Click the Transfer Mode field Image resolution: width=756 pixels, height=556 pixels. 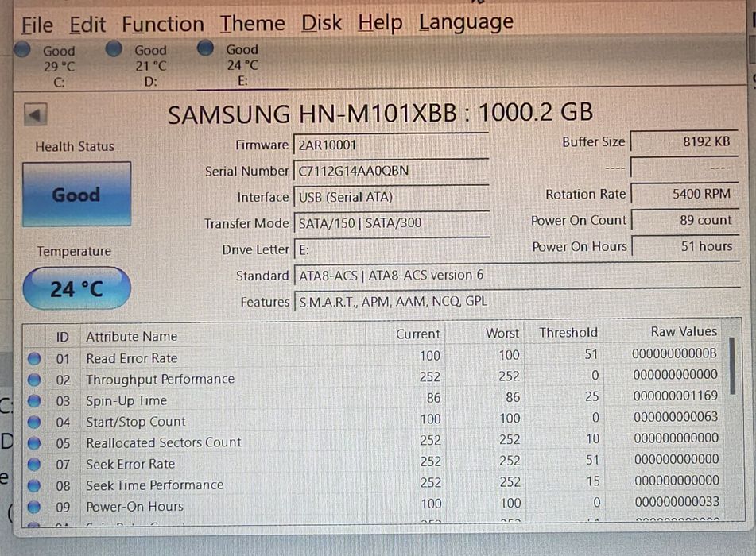coord(391,222)
